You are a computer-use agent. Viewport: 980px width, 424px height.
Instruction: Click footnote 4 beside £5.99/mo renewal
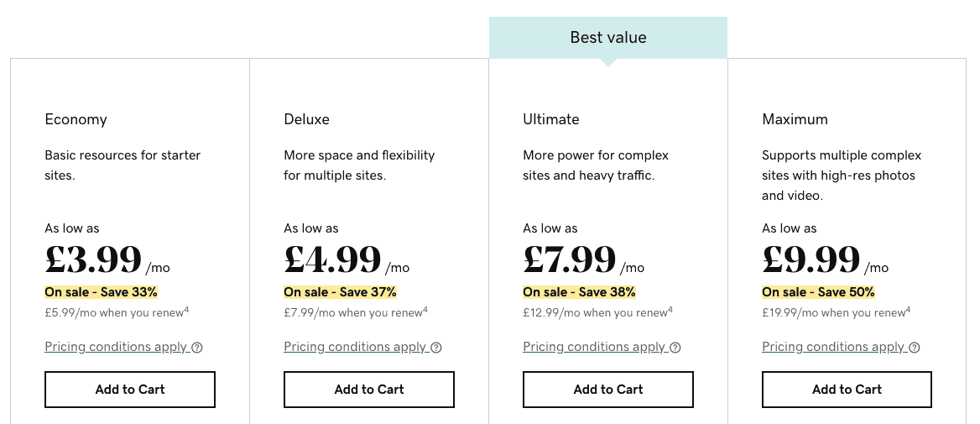[x=186, y=309]
